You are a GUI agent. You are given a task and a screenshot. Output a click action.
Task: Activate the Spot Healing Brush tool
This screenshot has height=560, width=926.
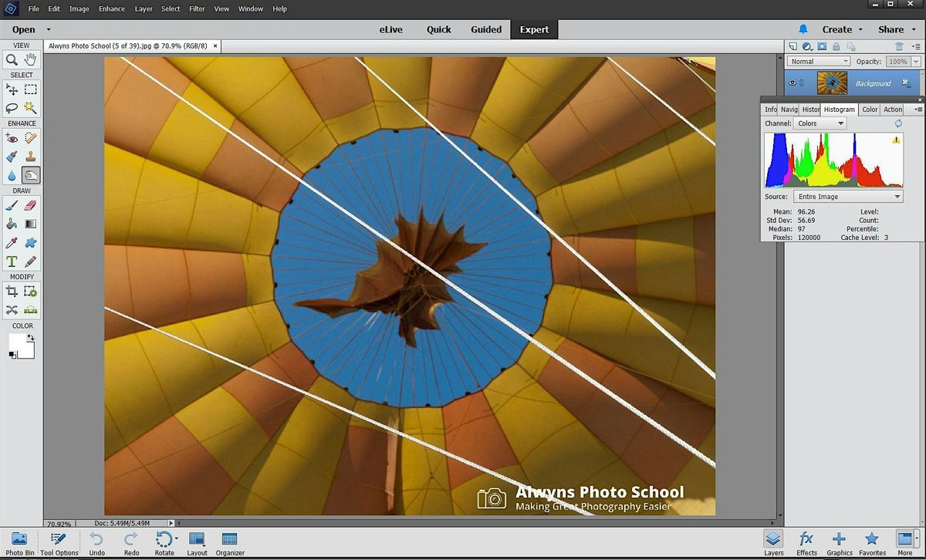[30, 138]
